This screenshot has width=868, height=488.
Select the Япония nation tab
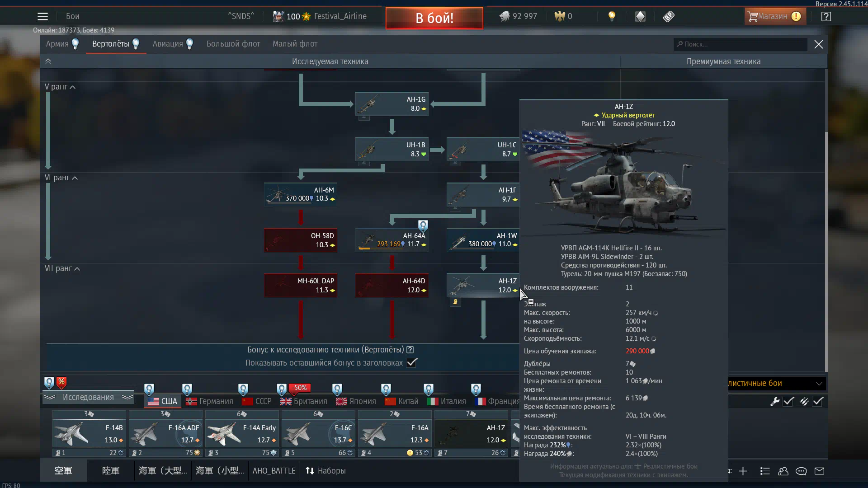[356, 401]
